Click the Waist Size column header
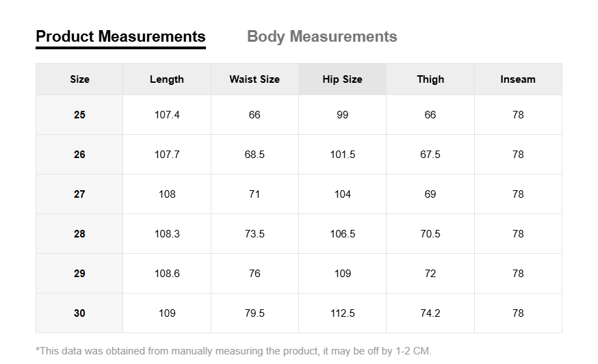This screenshot has height=364, width=598. 255,79
